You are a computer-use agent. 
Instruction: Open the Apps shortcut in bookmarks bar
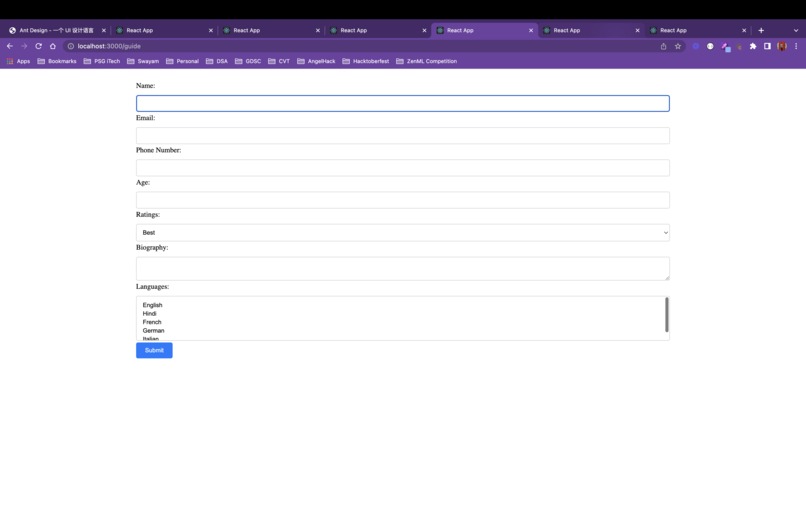click(x=19, y=61)
